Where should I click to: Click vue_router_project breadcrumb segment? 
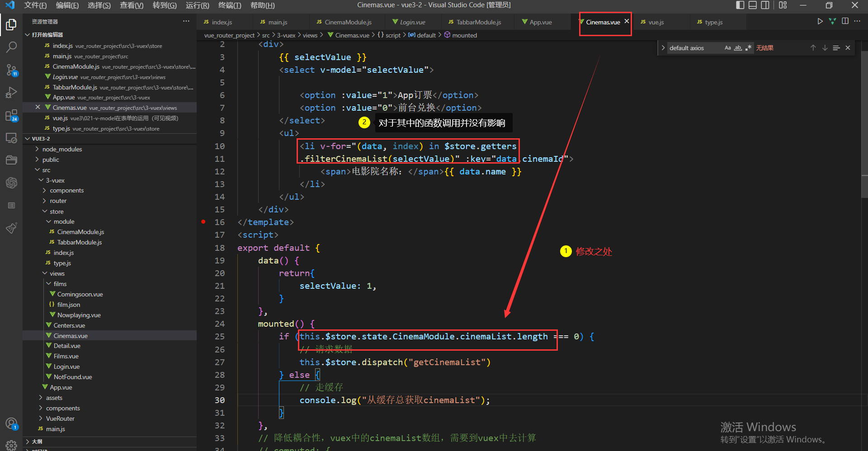click(229, 35)
